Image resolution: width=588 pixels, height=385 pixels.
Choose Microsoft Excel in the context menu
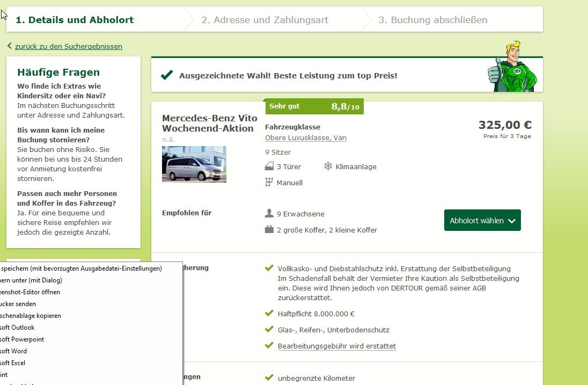13,363
